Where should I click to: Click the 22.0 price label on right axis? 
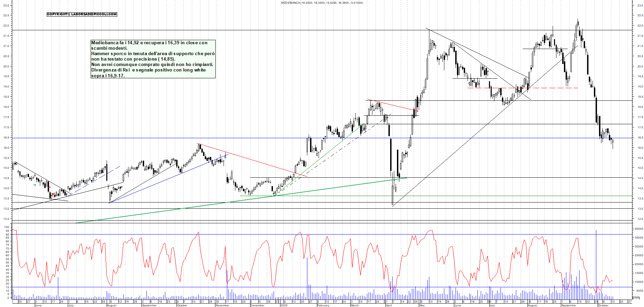[x=640, y=26]
